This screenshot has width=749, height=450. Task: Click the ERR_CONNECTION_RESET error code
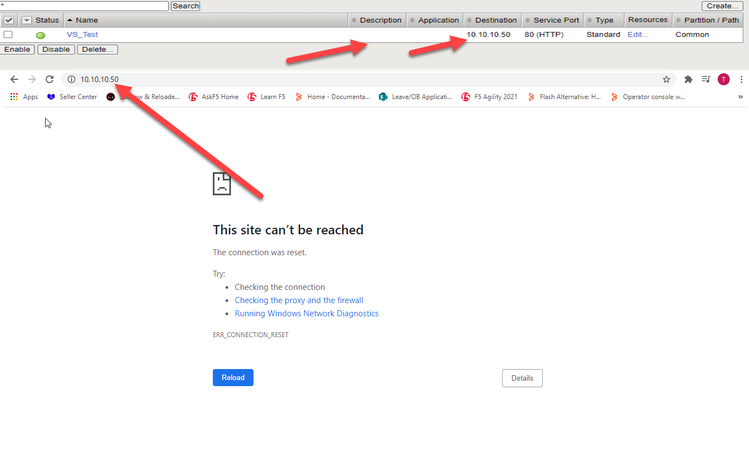click(250, 335)
